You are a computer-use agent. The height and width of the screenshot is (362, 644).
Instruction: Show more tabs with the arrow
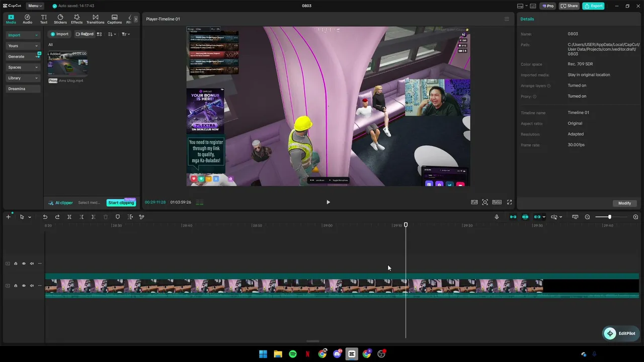point(135,19)
